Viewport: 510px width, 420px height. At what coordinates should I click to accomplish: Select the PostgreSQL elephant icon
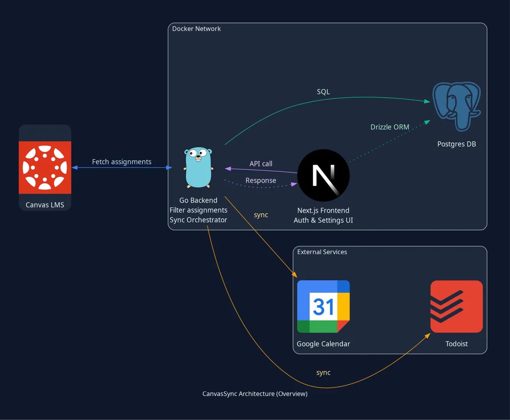pyautogui.click(x=457, y=106)
